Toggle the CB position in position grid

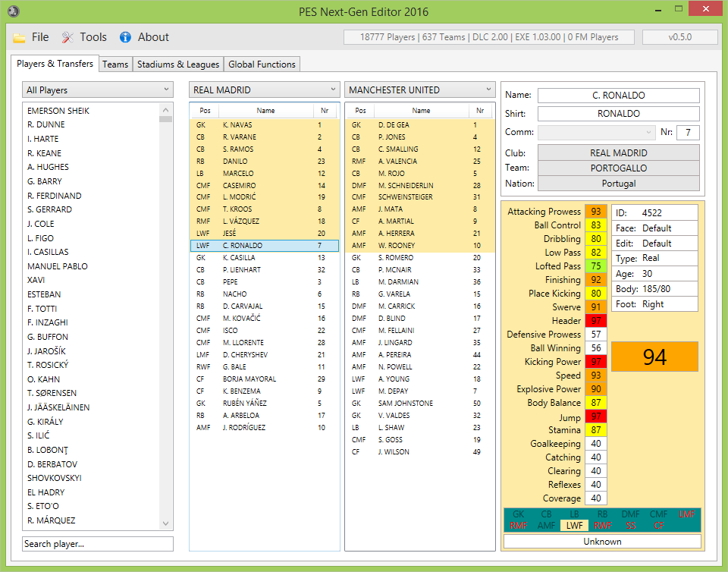(x=547, y=514)
